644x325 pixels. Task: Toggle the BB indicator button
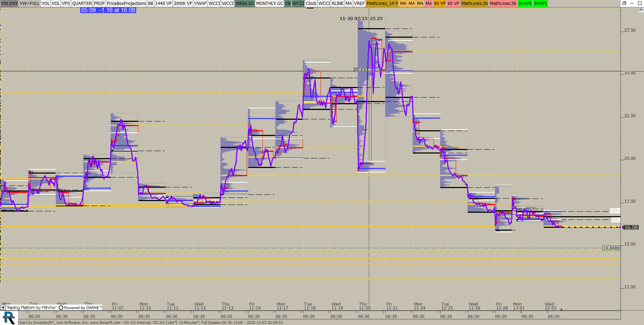tap(151, 4)
